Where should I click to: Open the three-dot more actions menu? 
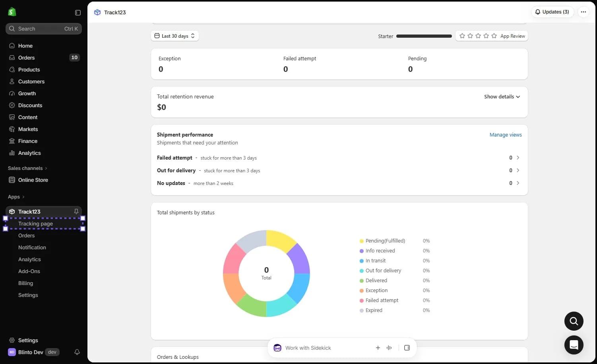point(583,12)
